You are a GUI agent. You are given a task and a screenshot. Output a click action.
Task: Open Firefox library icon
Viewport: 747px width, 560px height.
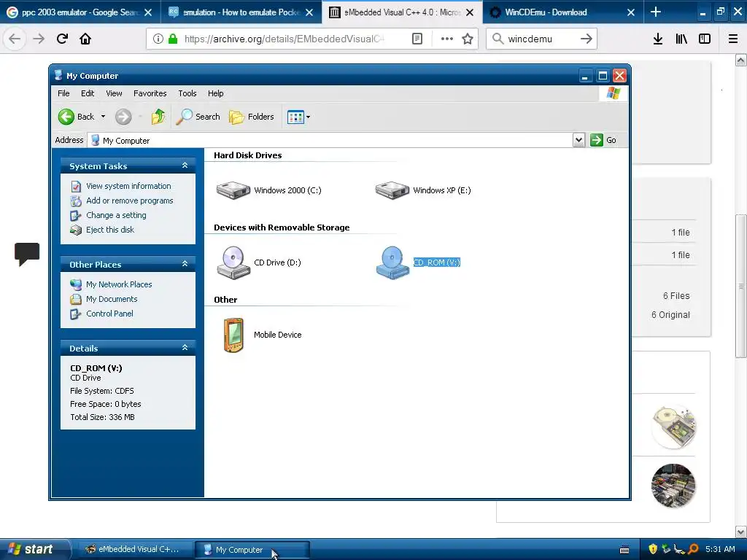click(x=681, y=39)
